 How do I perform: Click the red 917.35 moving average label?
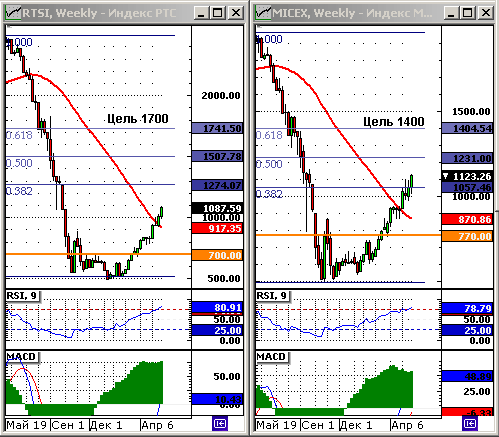coord(217,229)
